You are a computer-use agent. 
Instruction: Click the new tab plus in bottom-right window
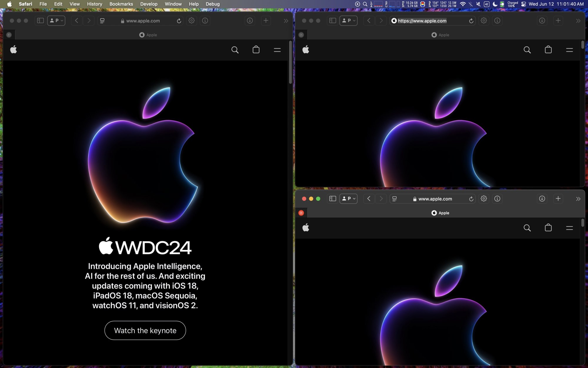tap(558, 199)
